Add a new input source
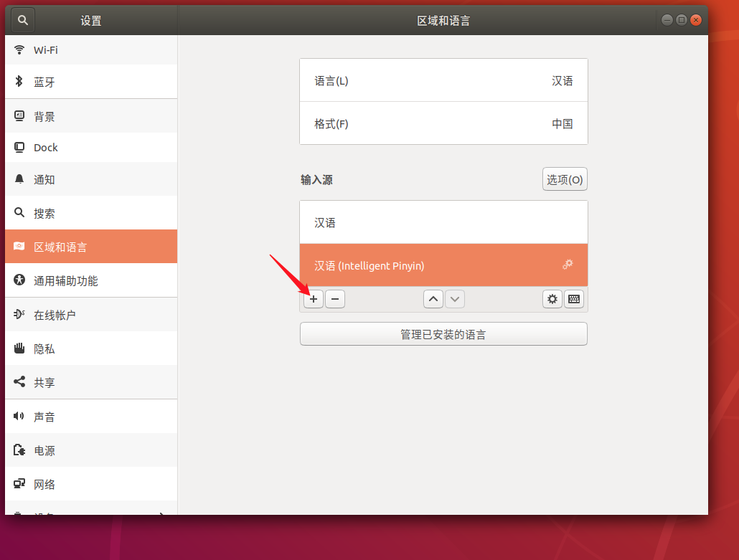Image resolution: width=739 pixels, height=560 pixels. coord(314,299)
